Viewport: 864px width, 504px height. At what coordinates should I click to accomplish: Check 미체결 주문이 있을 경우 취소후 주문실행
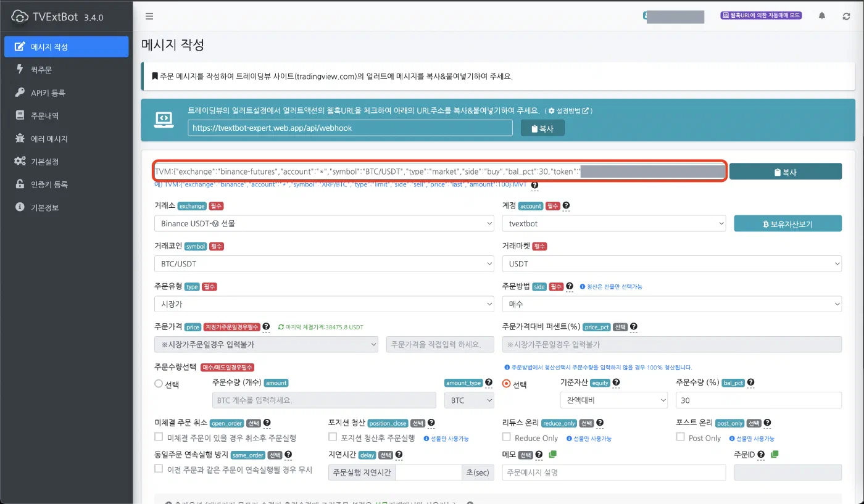pyautogui.click(x=159, y=437)
